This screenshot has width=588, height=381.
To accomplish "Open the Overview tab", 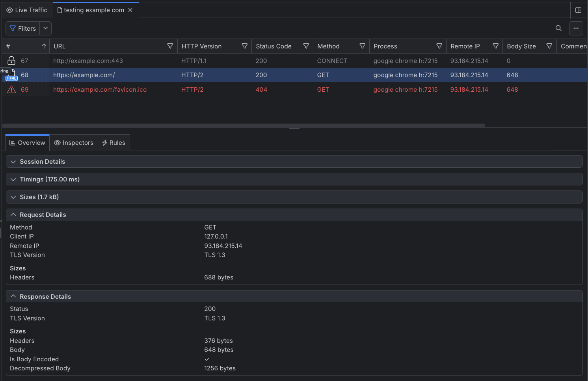I will coord(27,143).
